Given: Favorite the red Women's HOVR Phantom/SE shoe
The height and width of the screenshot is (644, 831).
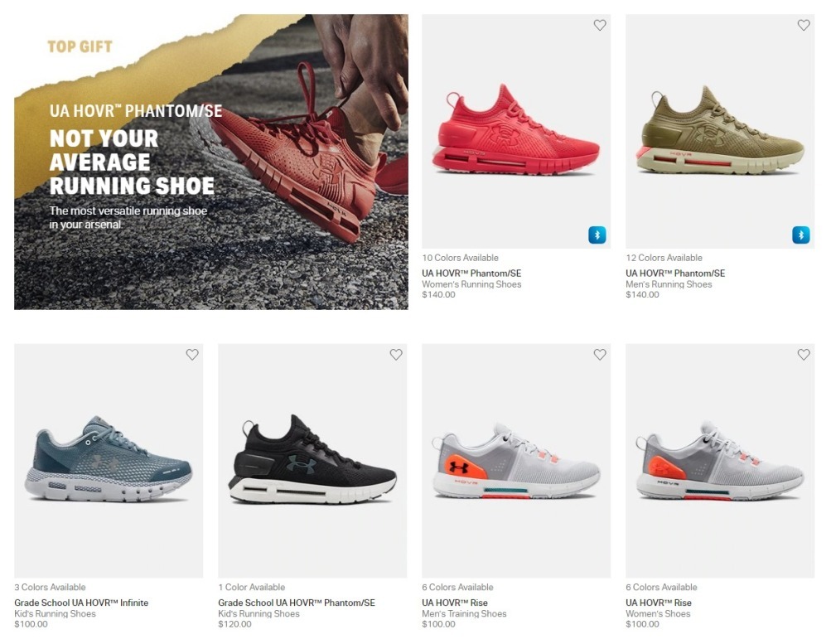Looking at the screenshot, I should tap(599, 25).
